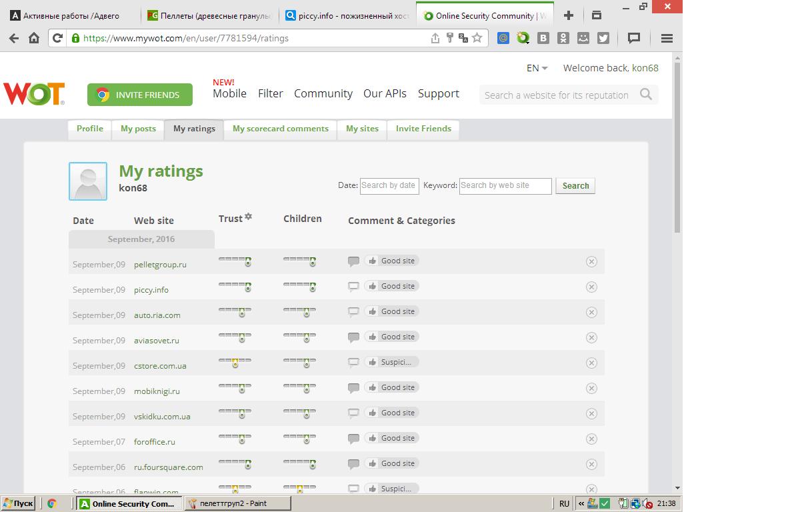Screen dimensions: 812x512
Task: Click the share page icon in address bar
Action: (435, 38)
